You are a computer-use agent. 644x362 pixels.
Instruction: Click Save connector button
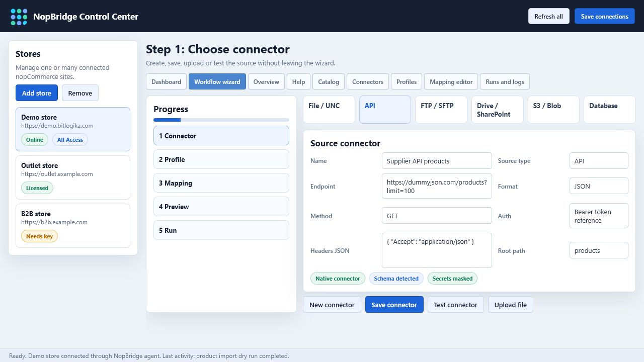[x=394, y=305]
